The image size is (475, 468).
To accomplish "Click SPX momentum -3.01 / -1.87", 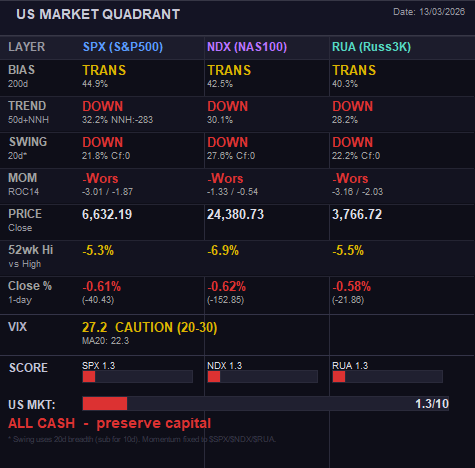I will [107, 192].
